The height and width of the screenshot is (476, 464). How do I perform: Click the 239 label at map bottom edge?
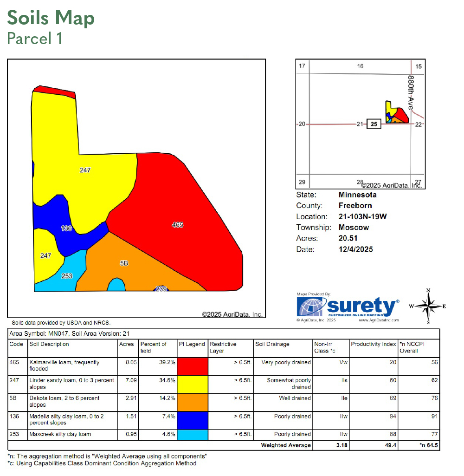click(161, 289)
